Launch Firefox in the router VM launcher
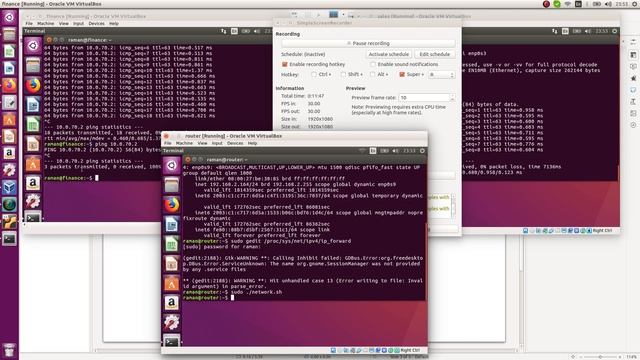Screen dimensions: 640x360 (x=171, y=204)
